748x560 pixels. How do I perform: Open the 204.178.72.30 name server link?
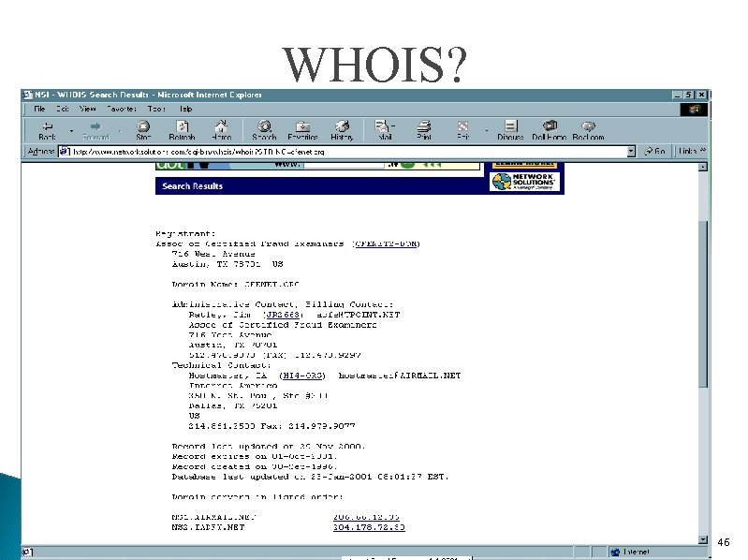click(x=369, y=527)
